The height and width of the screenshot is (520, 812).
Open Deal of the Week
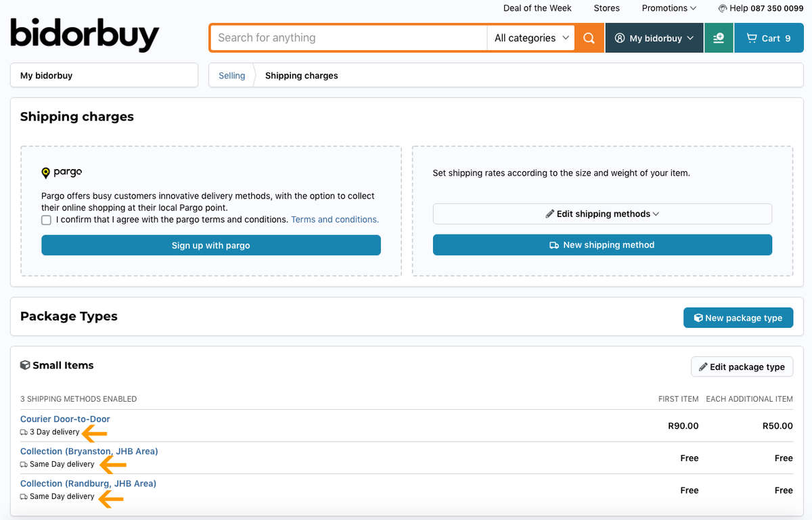537,8
